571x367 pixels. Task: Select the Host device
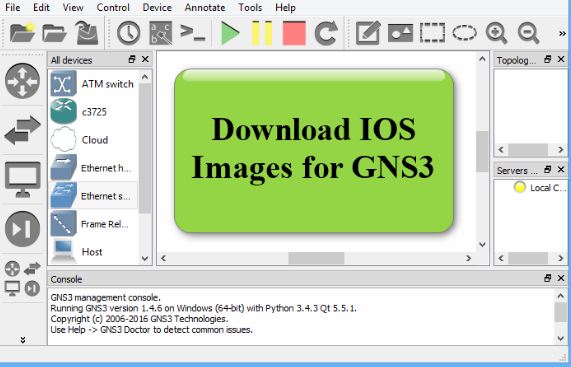[x=93, y=251]
